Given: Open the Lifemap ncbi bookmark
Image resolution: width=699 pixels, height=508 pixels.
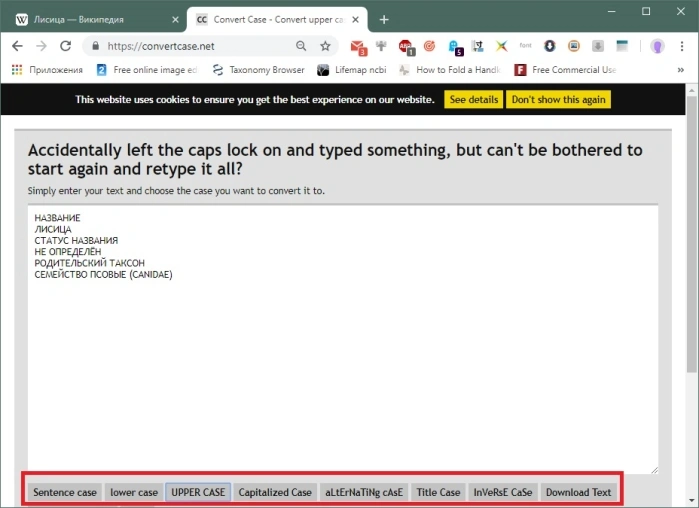Looking at the screenshot, I should coord(352,70).
